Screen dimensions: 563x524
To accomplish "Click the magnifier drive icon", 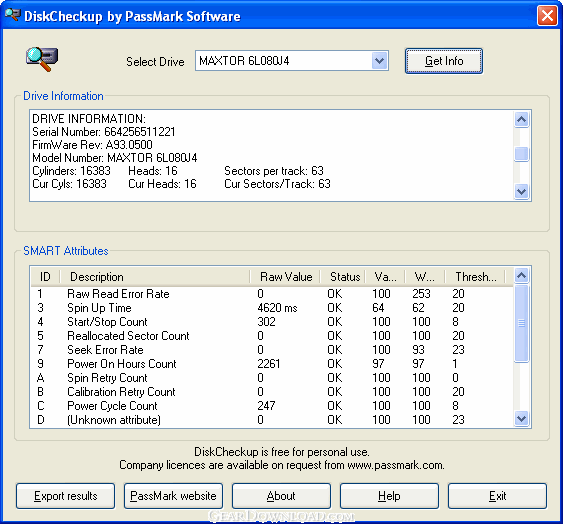I will 42,59.
